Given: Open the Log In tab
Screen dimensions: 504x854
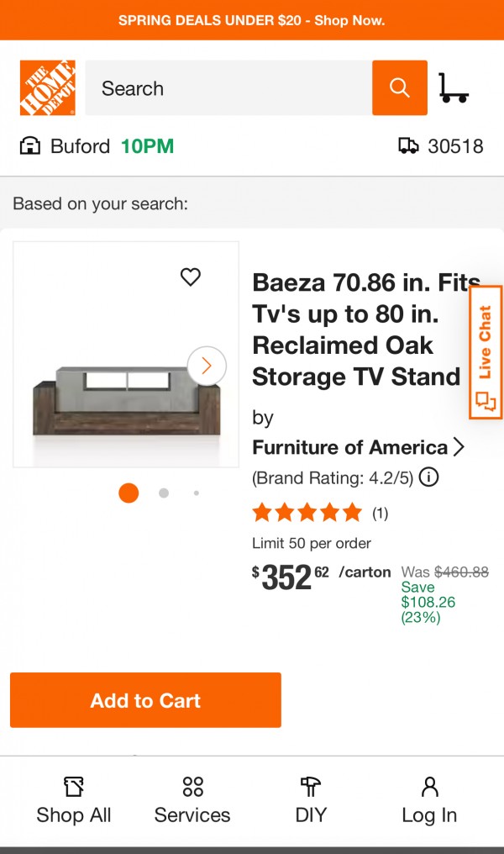Looking at the screenshot, I should (x=429, y=800).
